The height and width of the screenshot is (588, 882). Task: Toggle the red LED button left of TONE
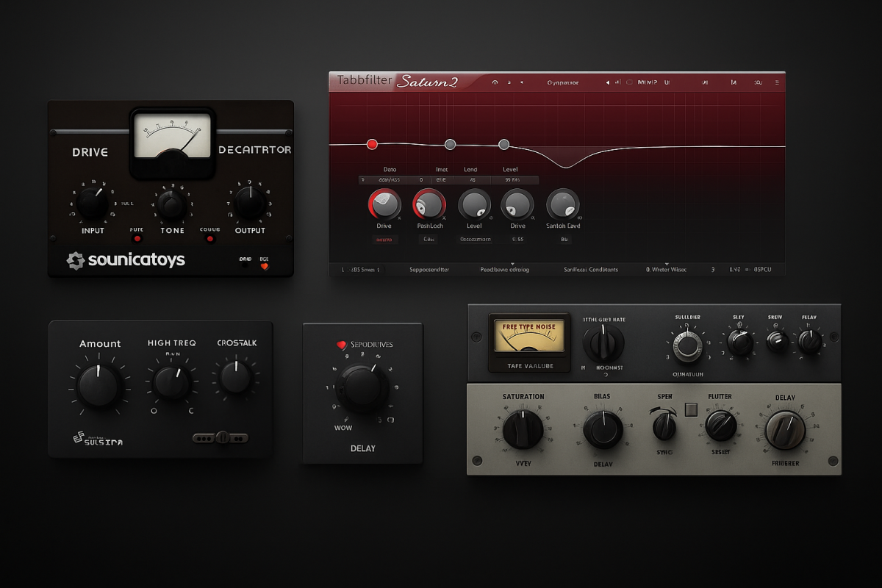tap(137, 238)
